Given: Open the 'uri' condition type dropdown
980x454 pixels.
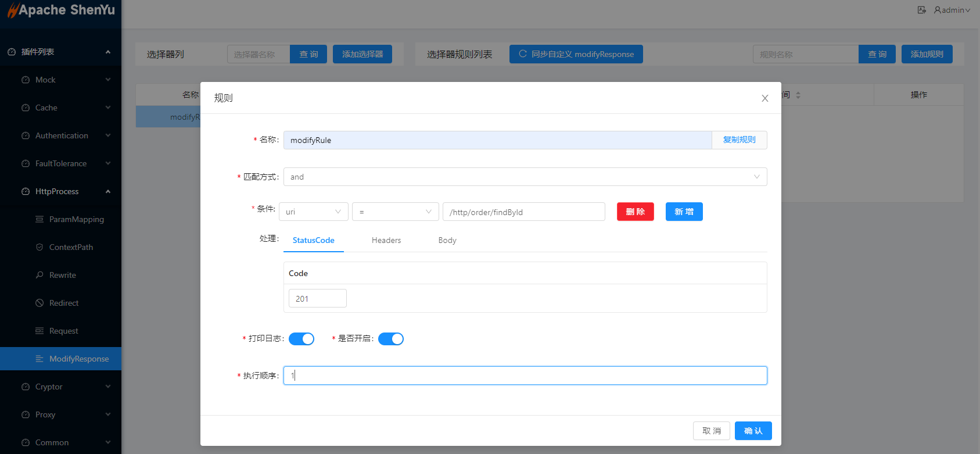Looking at the screenshot, I should tap(313, 212).
